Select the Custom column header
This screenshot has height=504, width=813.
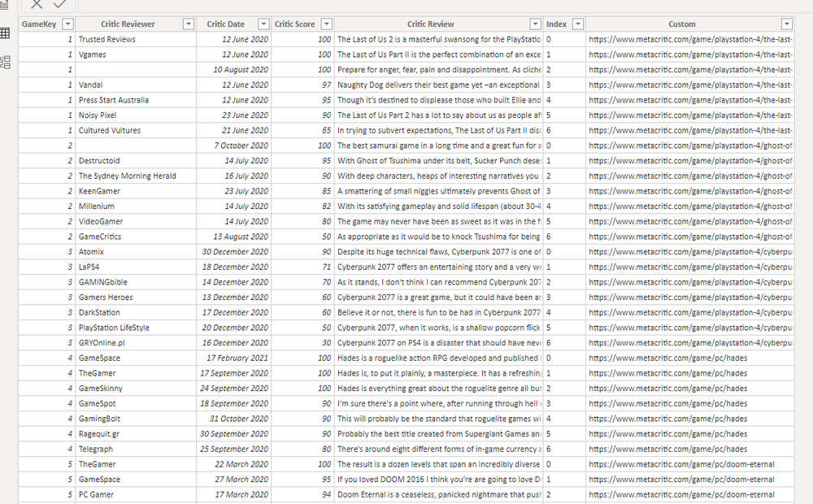point(690,24)
